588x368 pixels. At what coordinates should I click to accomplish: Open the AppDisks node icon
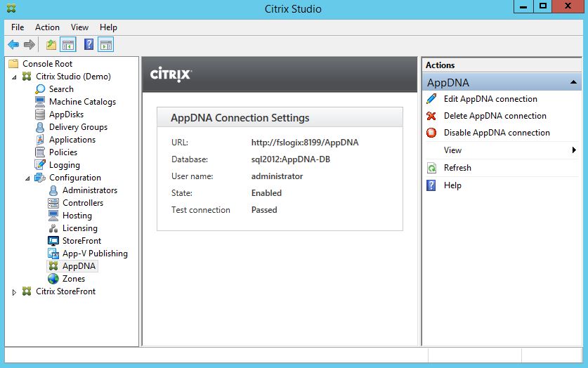[41, 114]
